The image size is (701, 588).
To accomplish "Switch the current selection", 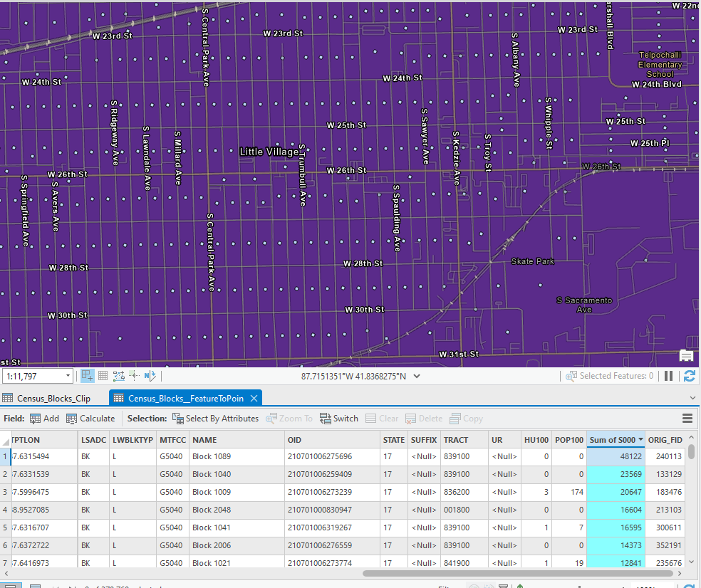I will tap(339, 419).
